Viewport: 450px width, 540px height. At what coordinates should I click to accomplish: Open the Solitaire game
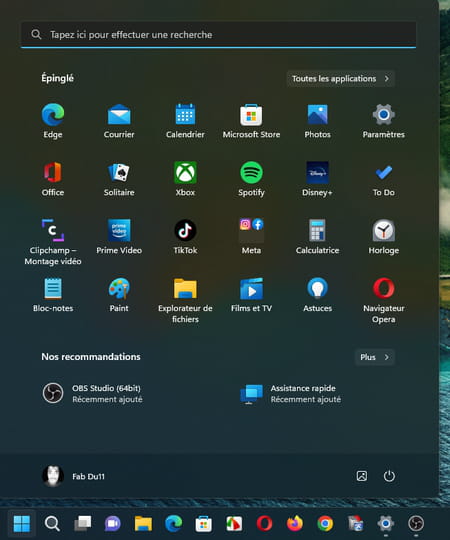click(x=119, y=178)
